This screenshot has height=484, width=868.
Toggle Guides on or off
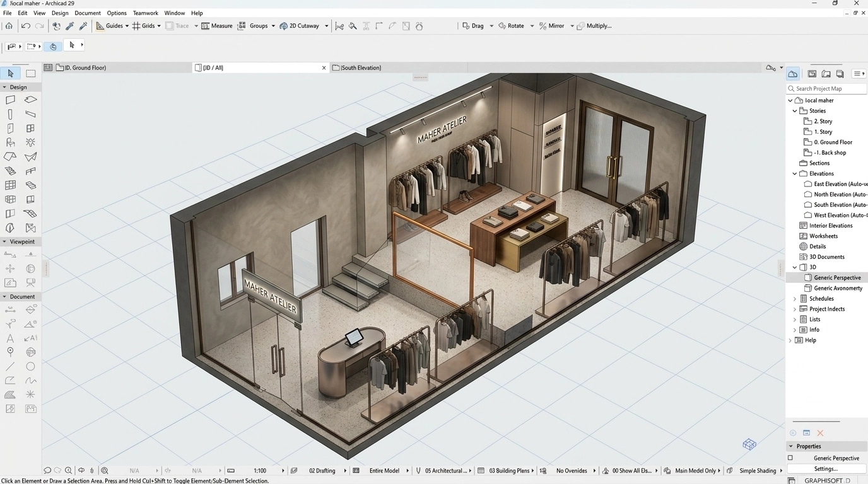coord(110,26)
